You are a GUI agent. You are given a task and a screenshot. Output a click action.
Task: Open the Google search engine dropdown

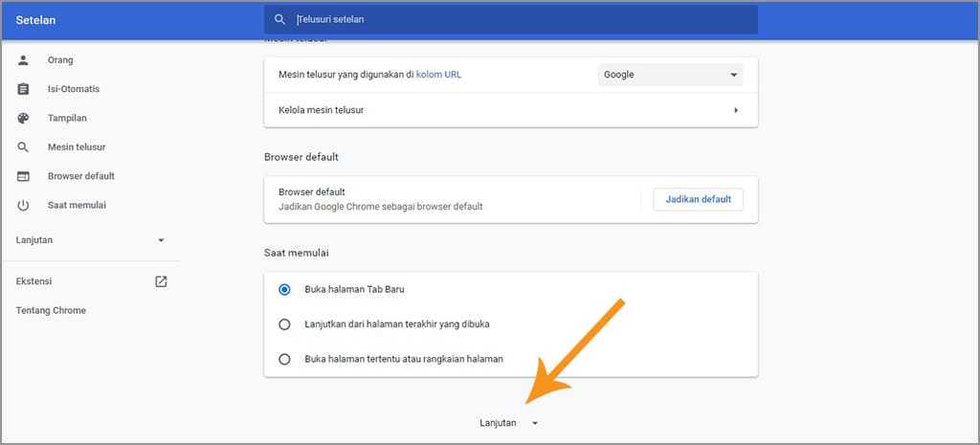point(670,75)
